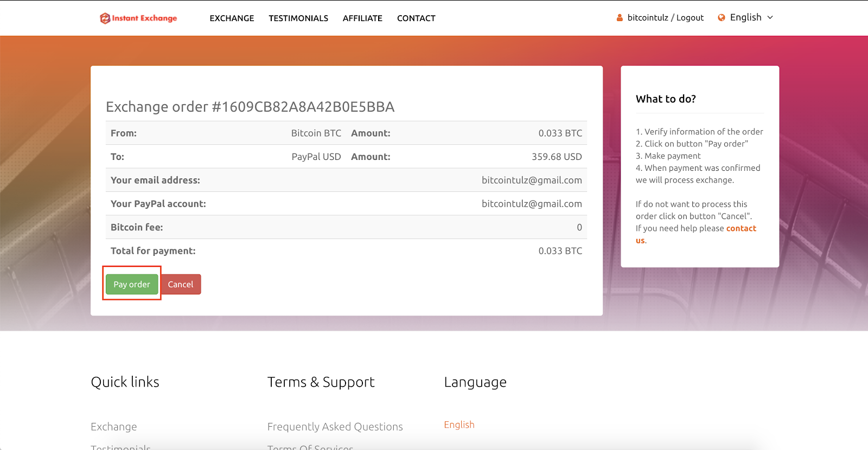This screenshot has width=868, height=450.
Task: Expand the English language dropdown arrow
Action: point(770,17)
